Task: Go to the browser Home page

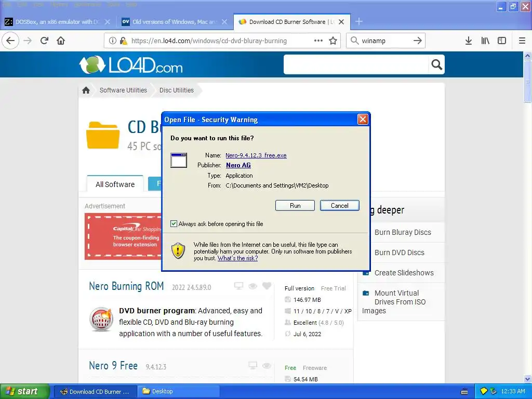Action: coord(61,41)
